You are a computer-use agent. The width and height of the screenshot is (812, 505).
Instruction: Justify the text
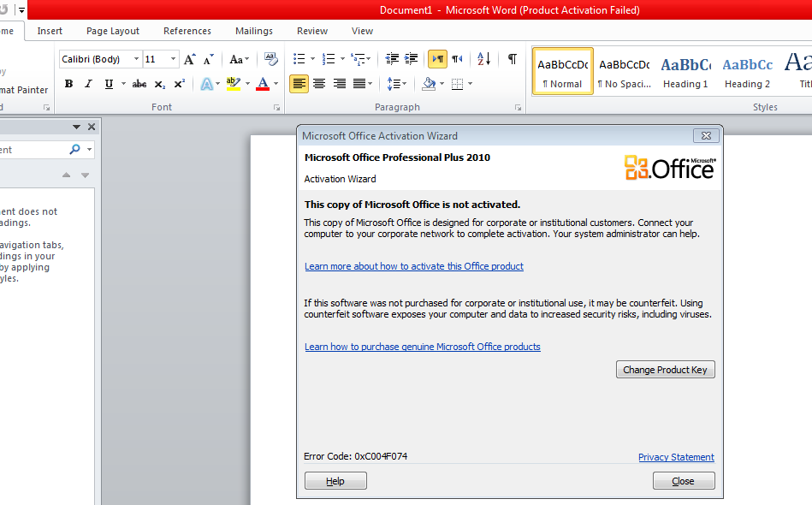(359, 84)
